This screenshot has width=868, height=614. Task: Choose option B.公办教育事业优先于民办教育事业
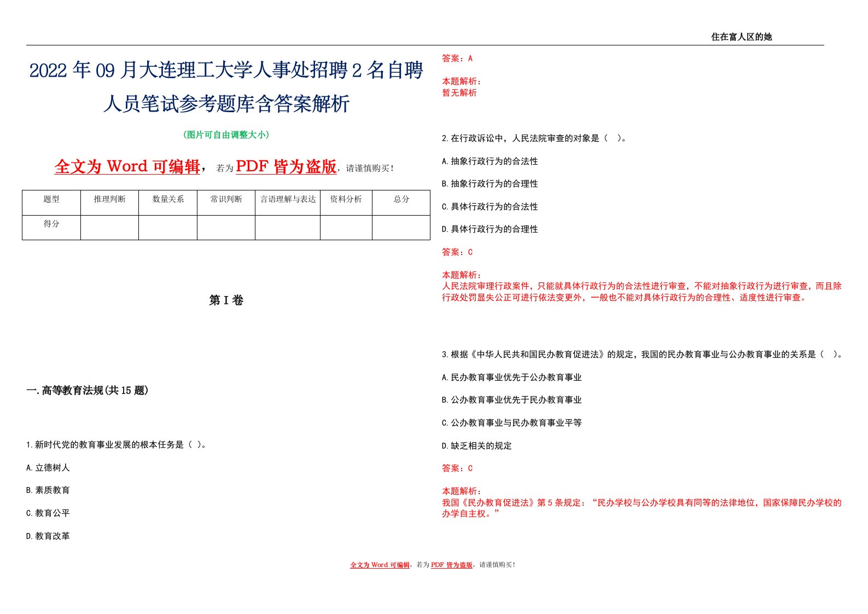[512, 400]
